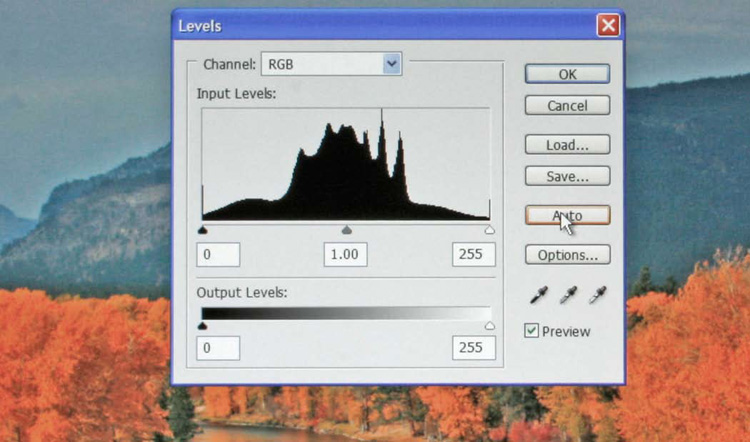Cancel the Levels dialog

point(567,105)
